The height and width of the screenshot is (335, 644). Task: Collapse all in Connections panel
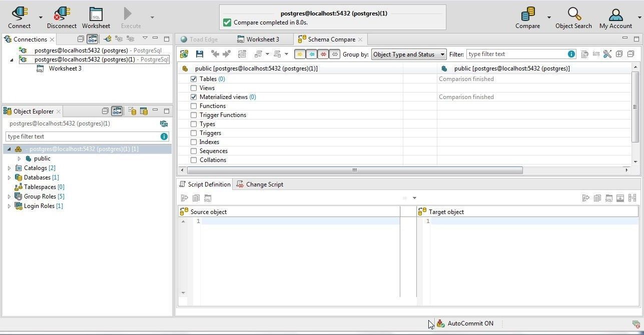pyautogui.click(x=81, y=38)
